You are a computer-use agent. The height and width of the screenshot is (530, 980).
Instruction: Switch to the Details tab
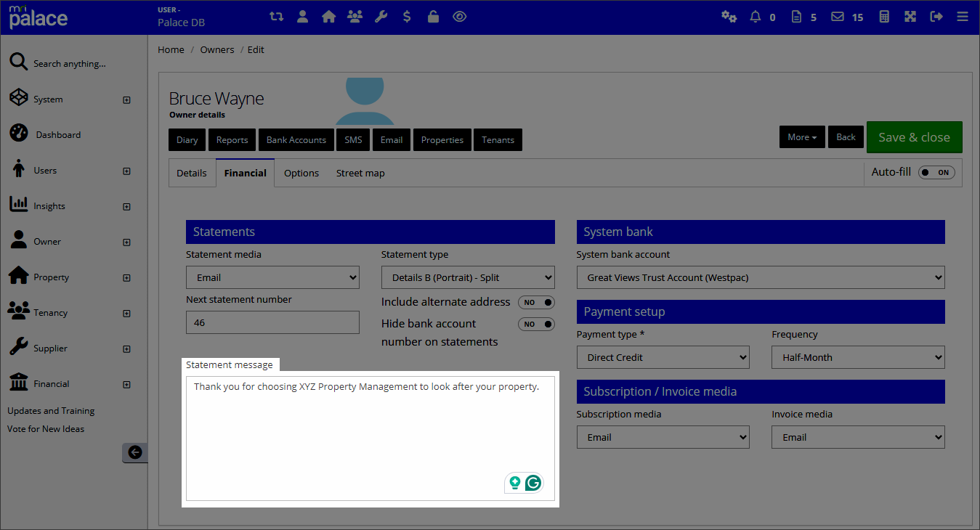click(x=192, y=173)
